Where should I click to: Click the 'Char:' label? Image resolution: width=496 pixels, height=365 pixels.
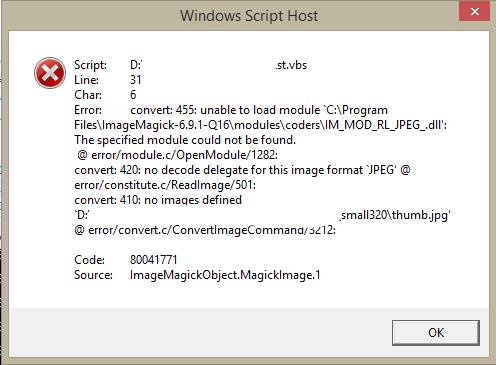[x=88, y=95]
